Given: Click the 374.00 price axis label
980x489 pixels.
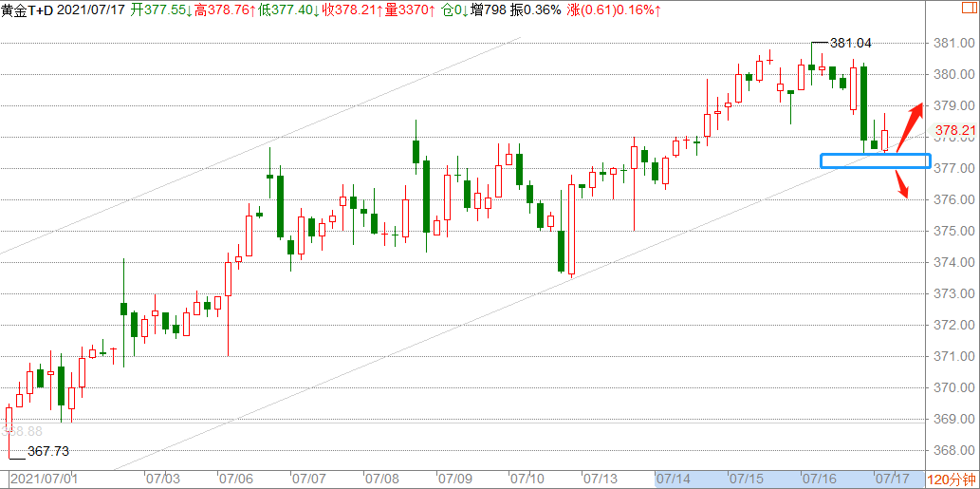Looking at the screenshot, I should [x=952, y=262].
